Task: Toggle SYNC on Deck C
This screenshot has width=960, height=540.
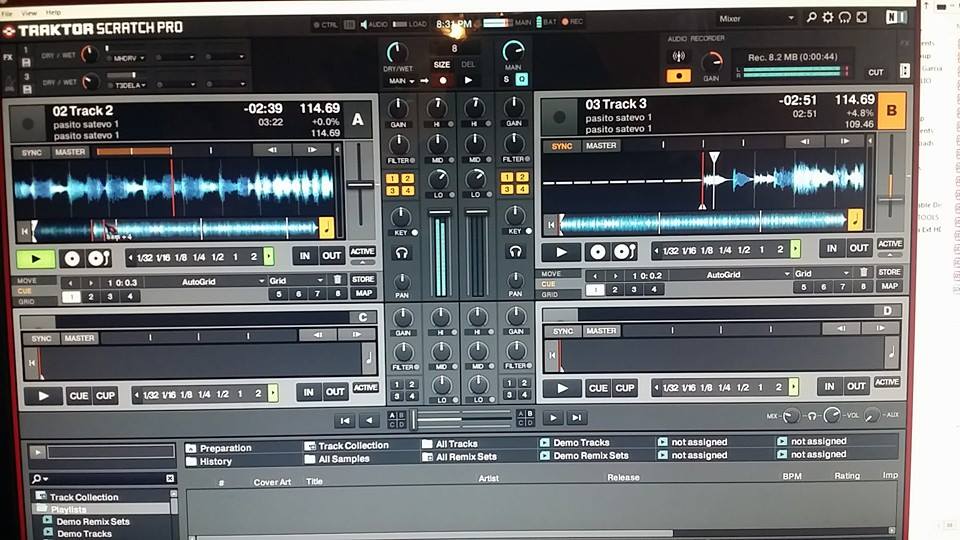Action: pos(41,339)
